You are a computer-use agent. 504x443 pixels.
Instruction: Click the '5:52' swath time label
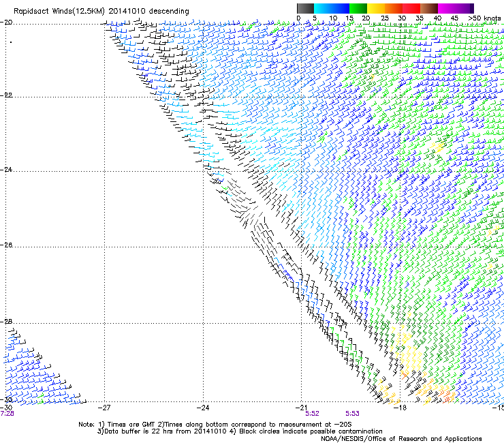312,414
